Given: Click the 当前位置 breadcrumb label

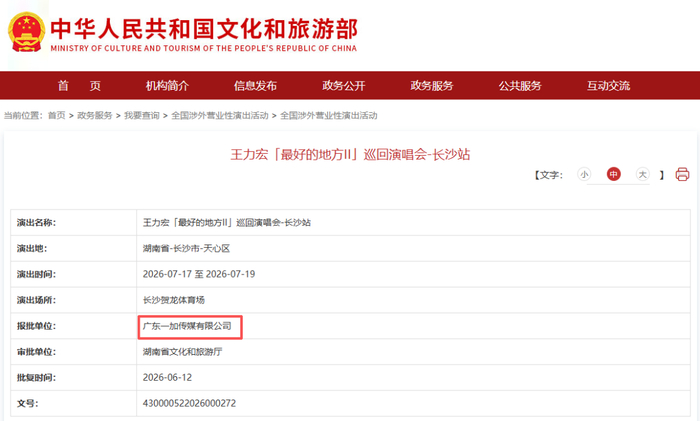Looking at the screenshot, I should (x=23, y=116).
